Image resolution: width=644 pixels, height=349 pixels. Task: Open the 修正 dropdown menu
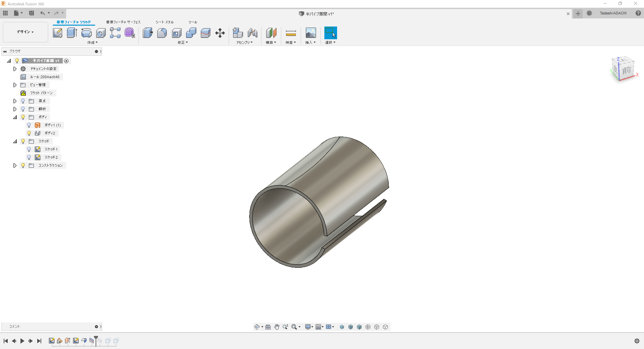pyautogui.click(x=183, y=43)
